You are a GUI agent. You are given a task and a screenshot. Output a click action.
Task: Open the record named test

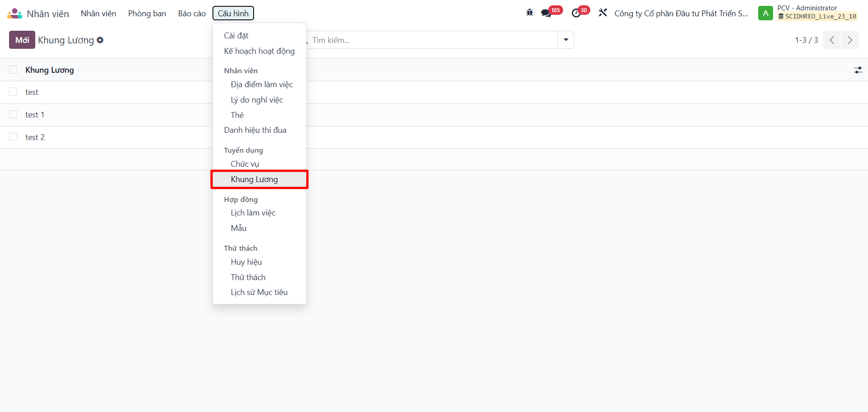[x=32, y=92]
